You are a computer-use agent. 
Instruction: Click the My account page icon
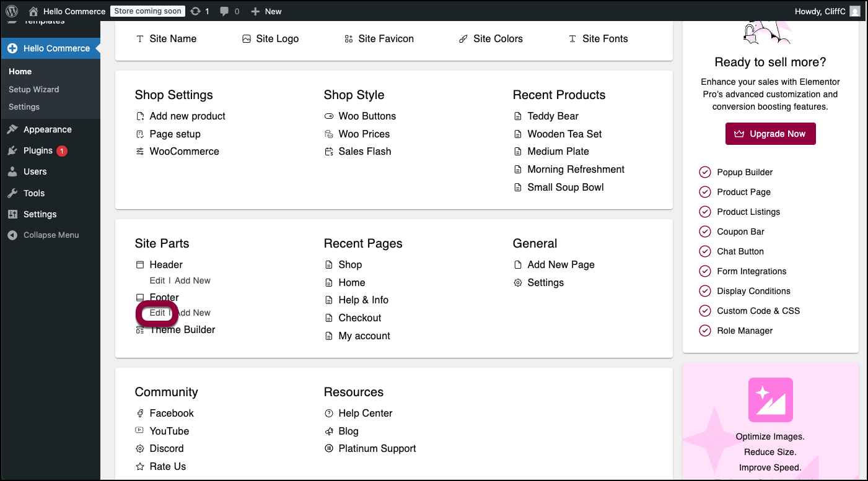(329, 336)
